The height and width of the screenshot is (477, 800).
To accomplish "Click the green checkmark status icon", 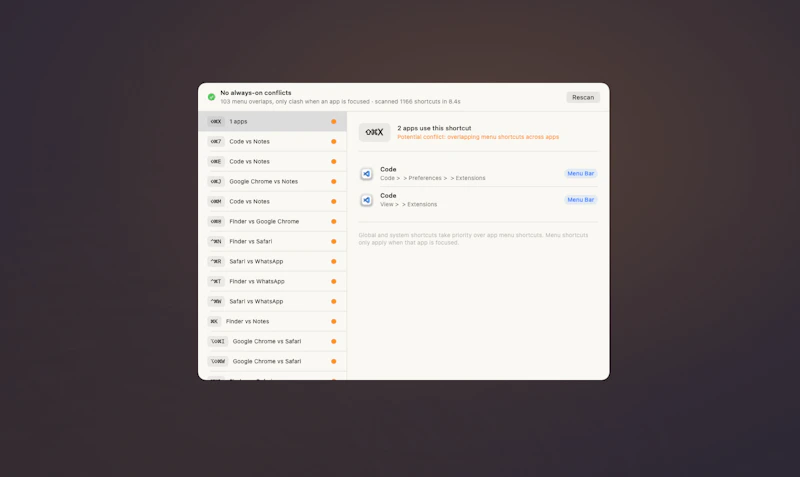I will click(x=211, y=97).
